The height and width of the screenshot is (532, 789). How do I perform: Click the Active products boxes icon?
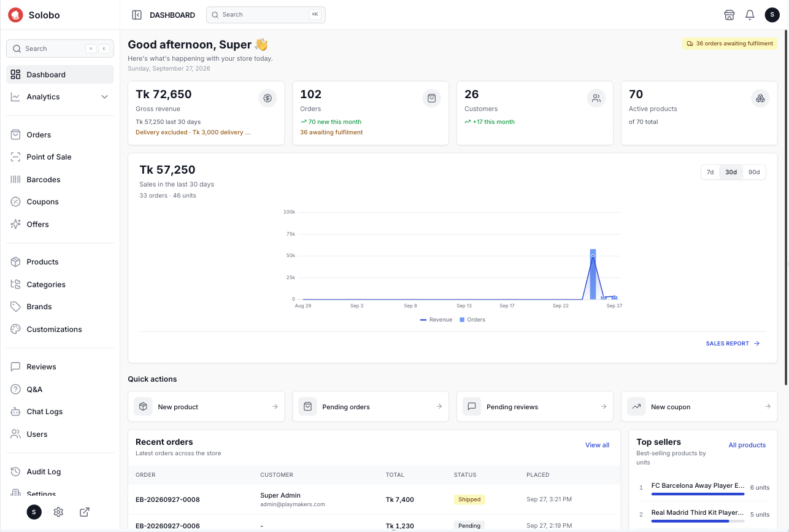tap(760, 98)
